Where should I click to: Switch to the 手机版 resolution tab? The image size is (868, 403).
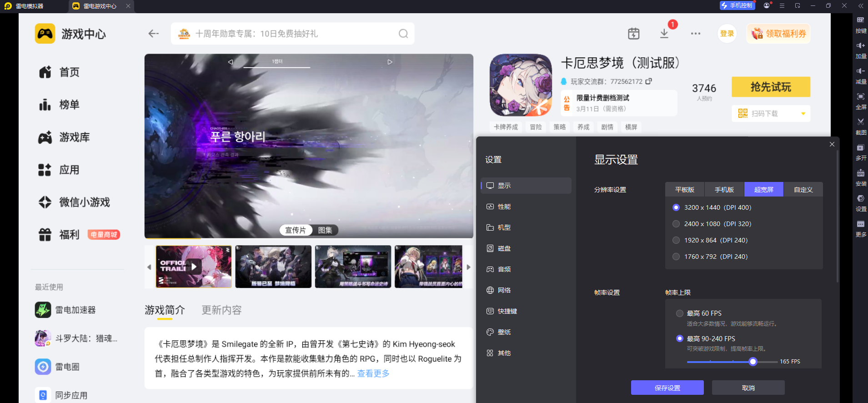point(724,190)
